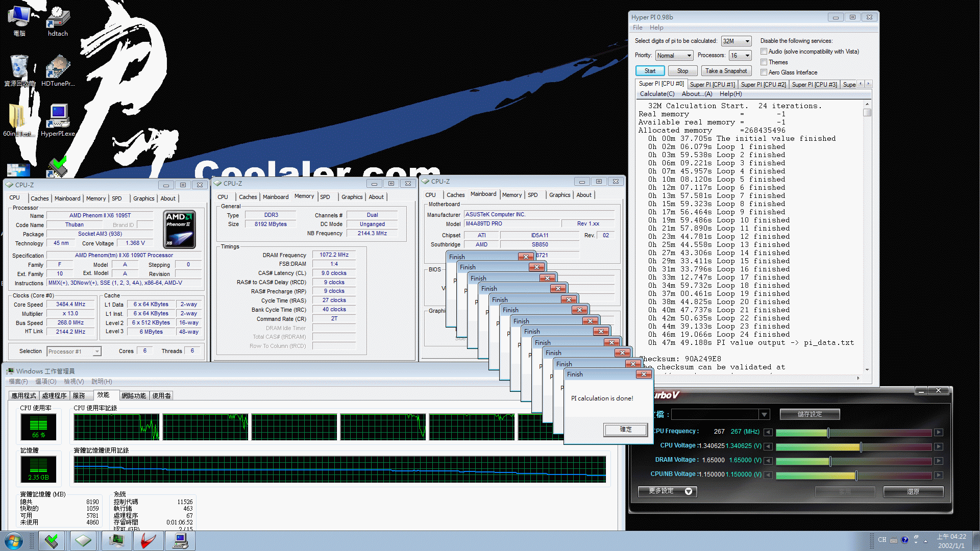The image size is (980, 551).
Task: Switch to SPD tab in middle CPU-Z
Action: (325, 197)
